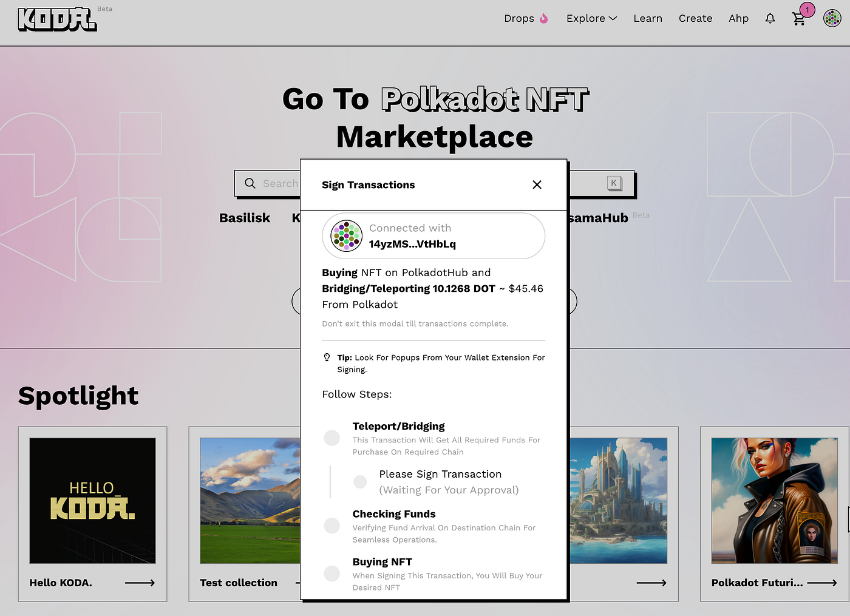Open the Ahp chain selector
850x616 pixels.
point(738,18)
